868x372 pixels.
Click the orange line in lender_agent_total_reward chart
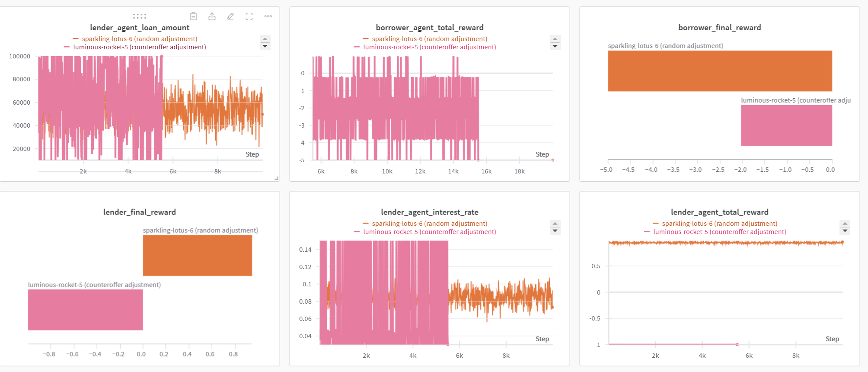click(x=726, y=243)
